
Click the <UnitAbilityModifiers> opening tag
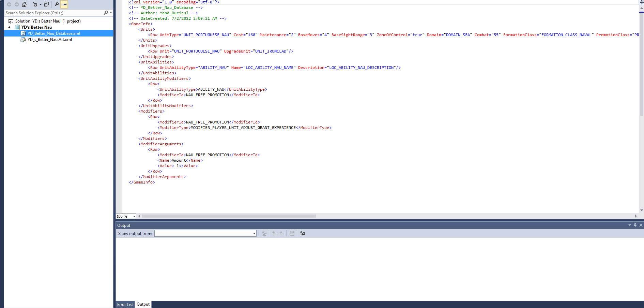pyautogui.click(x=165, y=78)
